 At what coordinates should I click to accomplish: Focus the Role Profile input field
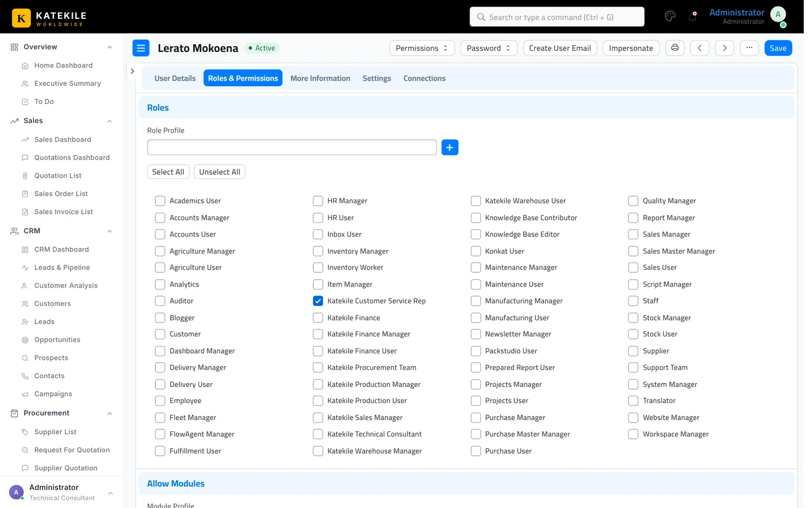coord(292,147)
